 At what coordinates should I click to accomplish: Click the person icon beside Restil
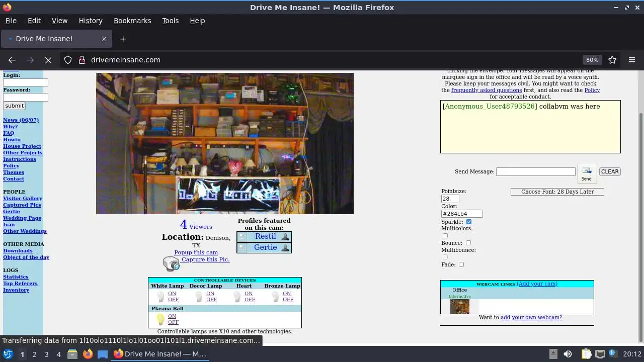[285, 236]
